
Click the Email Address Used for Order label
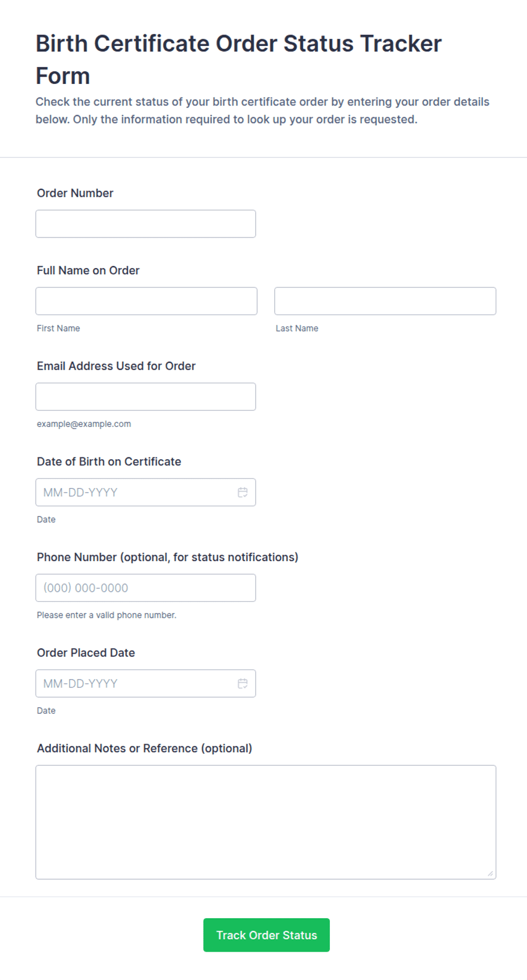[x=116, y=366]
